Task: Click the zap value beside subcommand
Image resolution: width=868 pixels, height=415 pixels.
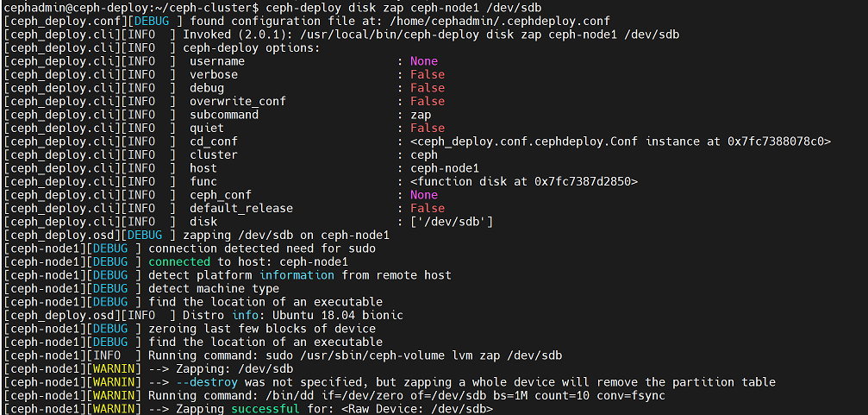Action: (421, 114)
